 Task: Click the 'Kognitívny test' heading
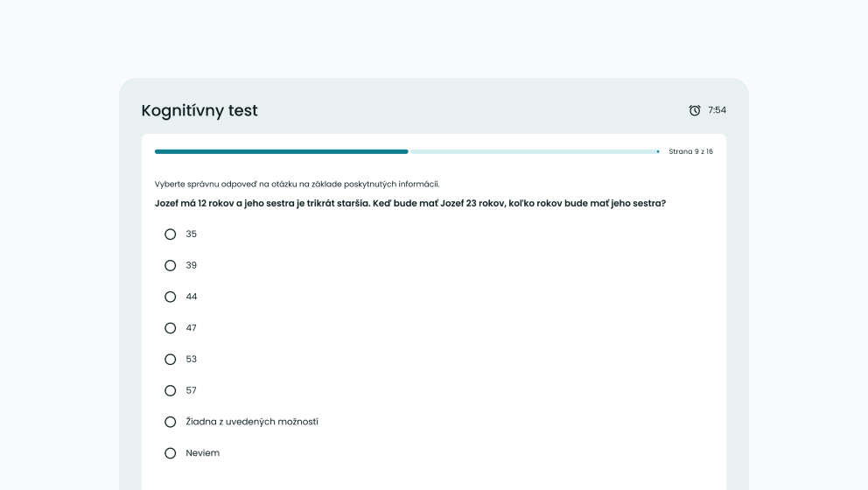[x=199, y=110]
